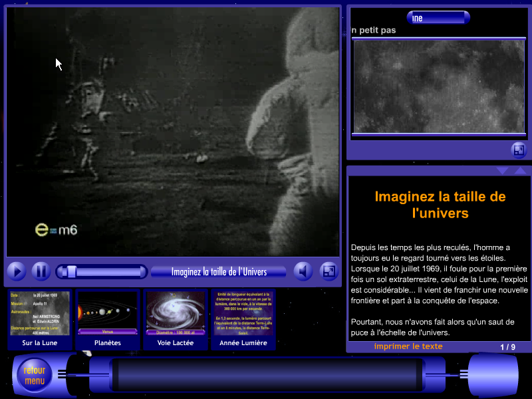Click the 1 / 9 page indicator
532x399 pixels.
(507, 347)
